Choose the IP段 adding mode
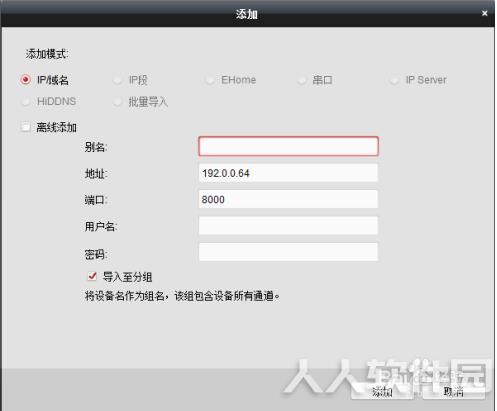497x411 pixels. [118, 80]
